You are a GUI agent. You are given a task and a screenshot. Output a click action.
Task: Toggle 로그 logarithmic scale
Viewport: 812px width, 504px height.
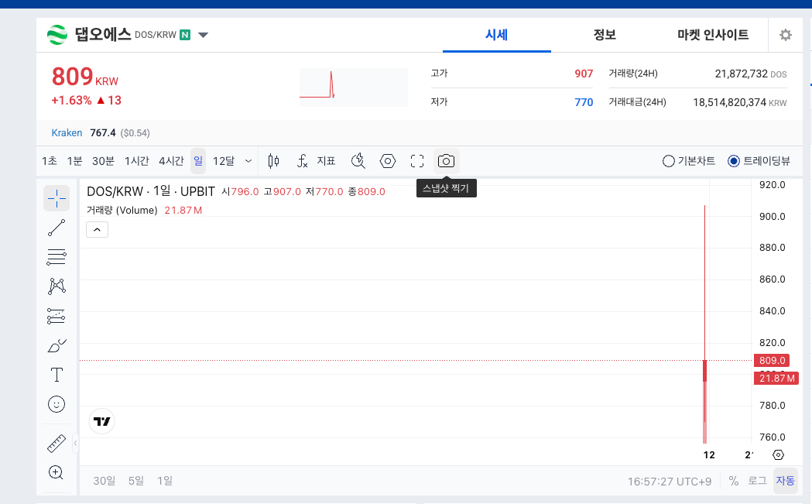(x=757, y=481)
